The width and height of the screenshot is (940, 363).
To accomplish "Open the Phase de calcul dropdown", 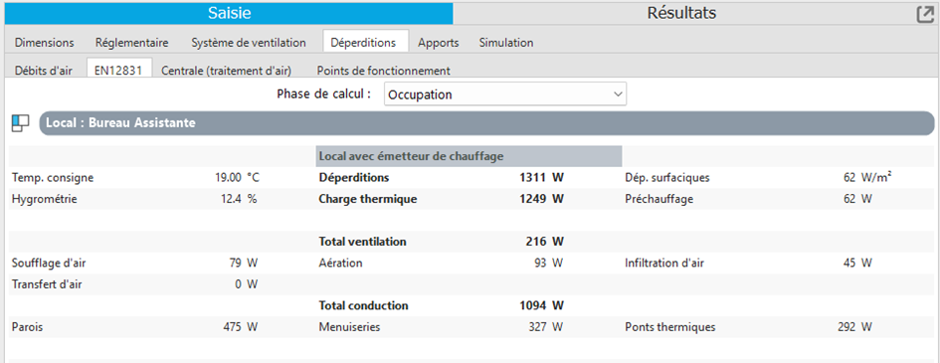I will tap(505, 95).
